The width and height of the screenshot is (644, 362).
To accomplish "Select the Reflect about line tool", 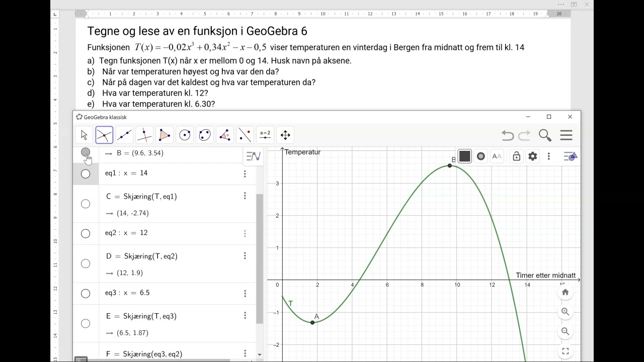I will (x=245, y=135).
